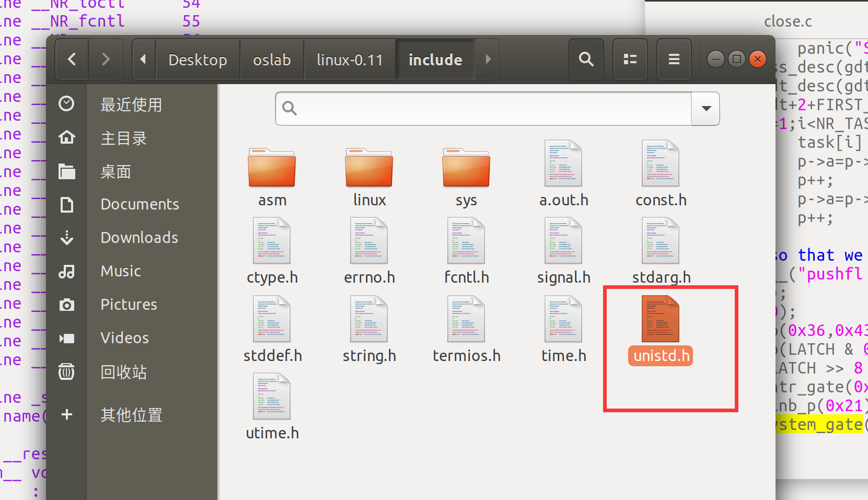Open the 回收站 trash location
This screenshot has width=868, height=500.
click(x=123, y=373)
